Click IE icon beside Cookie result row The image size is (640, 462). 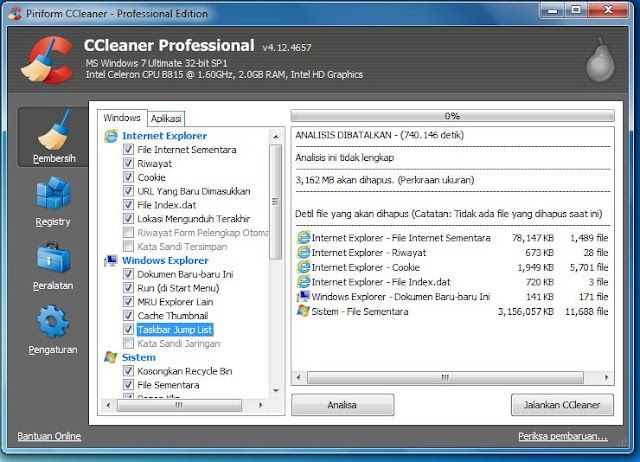[x=303, y=267]
